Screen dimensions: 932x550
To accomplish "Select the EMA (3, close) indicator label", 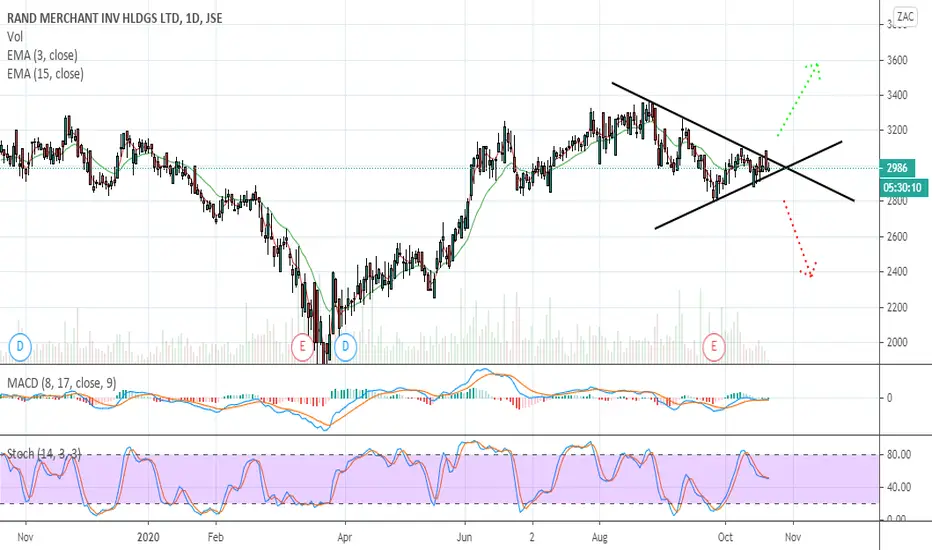I will coord(42,55).
